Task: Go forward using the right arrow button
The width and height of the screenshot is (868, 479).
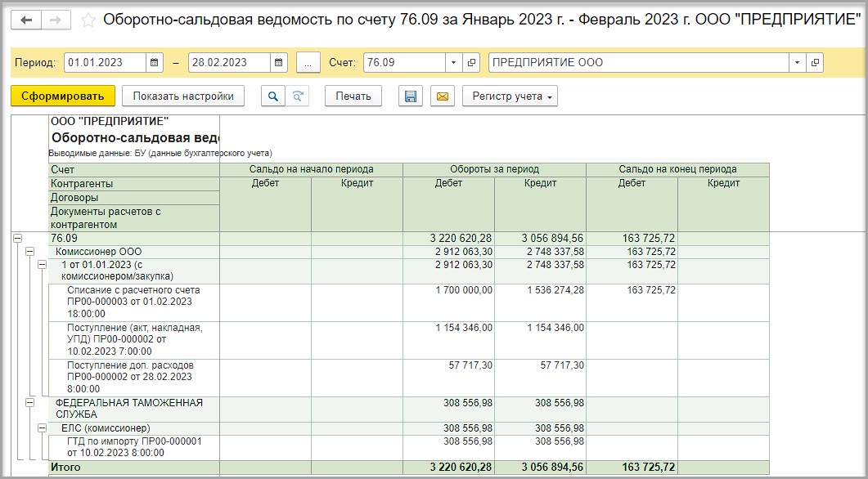Action: click(x=56, y=20)
